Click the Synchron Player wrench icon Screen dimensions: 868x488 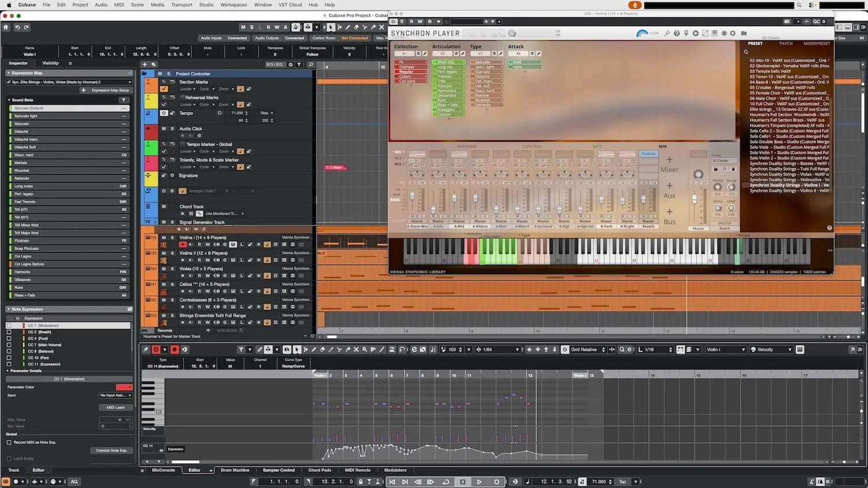click(667, 34)
